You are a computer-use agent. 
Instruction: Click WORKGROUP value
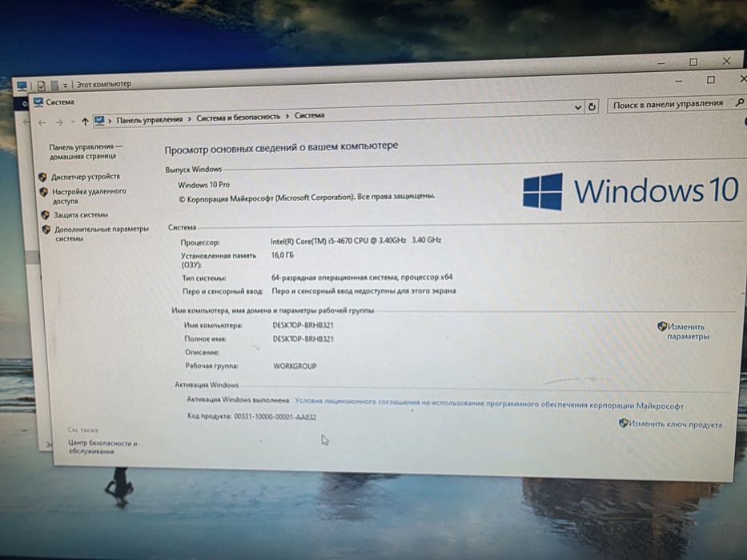(x=295, y=366)
